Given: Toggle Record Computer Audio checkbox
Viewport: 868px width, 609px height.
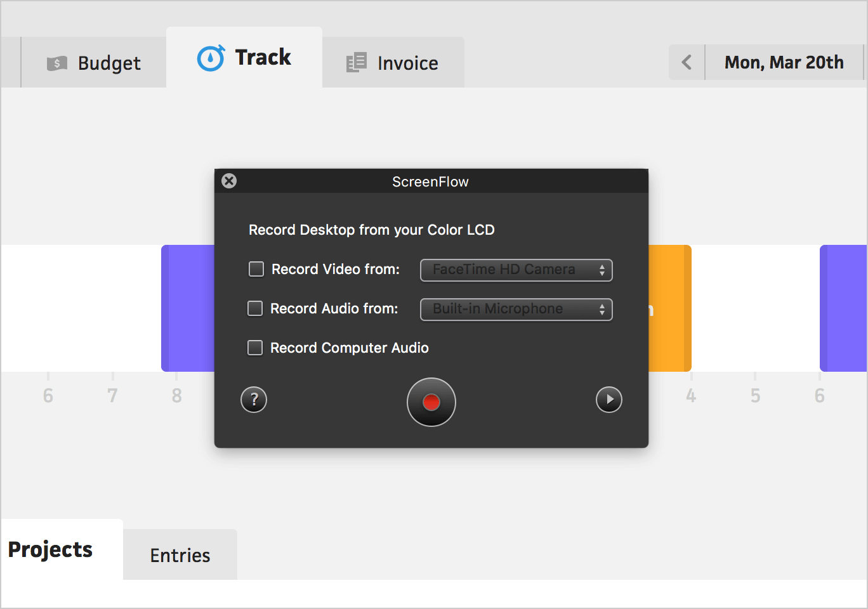Looking at the screenshot, I should pyautogui.click(x=255, y=348).
